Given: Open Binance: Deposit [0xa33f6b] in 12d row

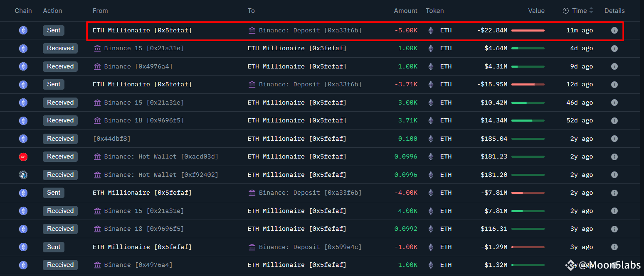Looking at the screenshot, I should 310,84.
